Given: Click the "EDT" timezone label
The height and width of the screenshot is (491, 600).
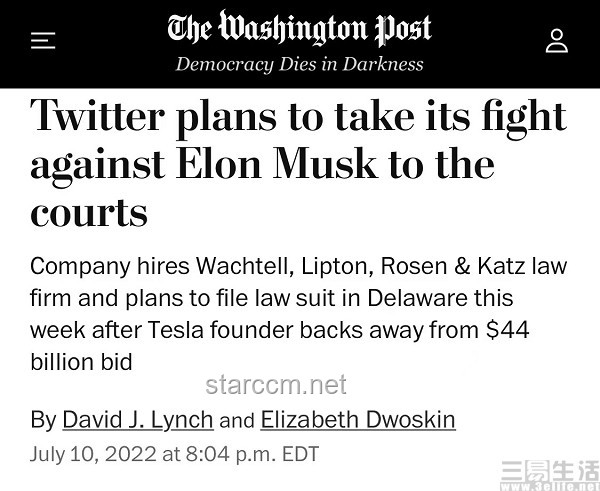Looking at the screenshot, I should [x=300, y=454].
